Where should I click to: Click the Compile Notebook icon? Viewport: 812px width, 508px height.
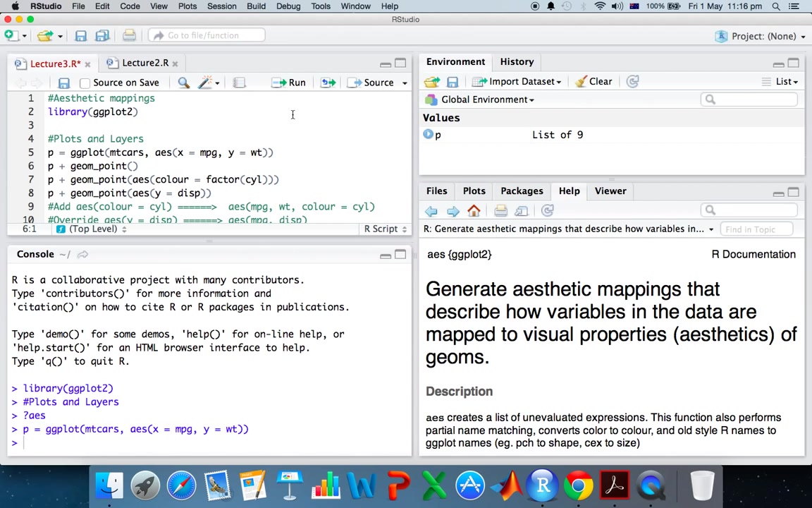point(239,83)
